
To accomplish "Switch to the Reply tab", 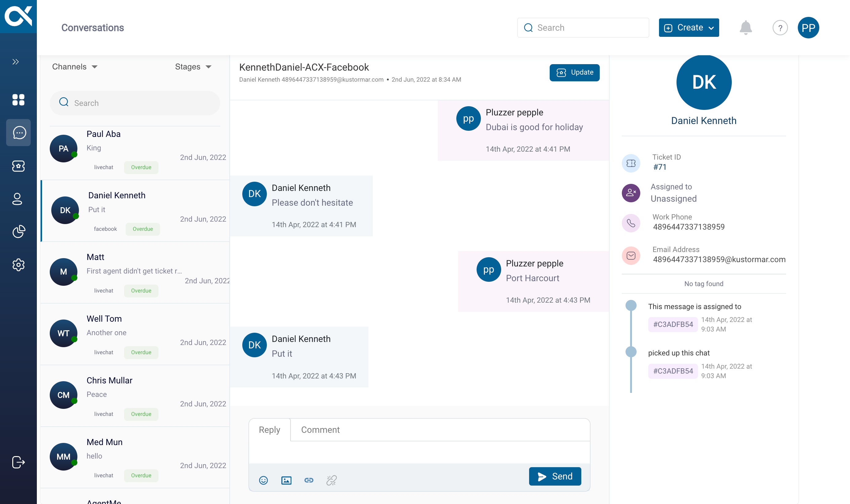I will coord(269,430).
